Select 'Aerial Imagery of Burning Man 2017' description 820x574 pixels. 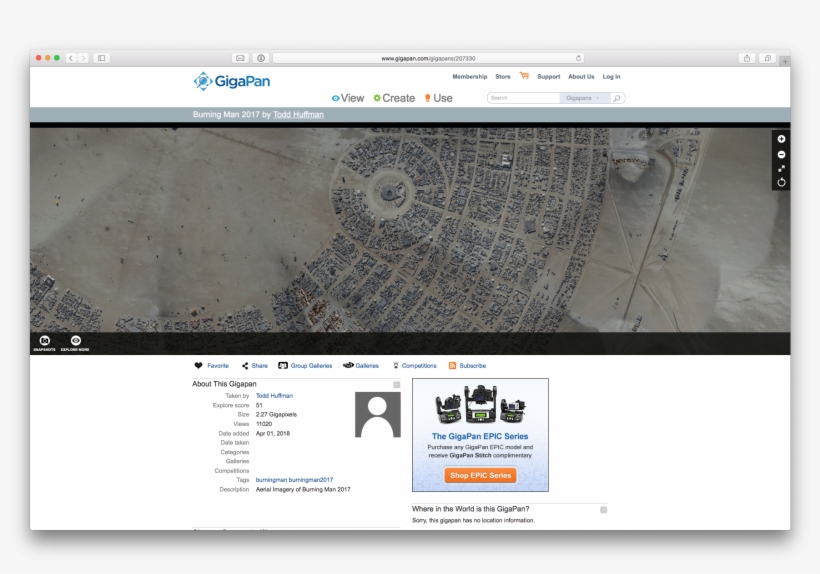tap(303, 489)
